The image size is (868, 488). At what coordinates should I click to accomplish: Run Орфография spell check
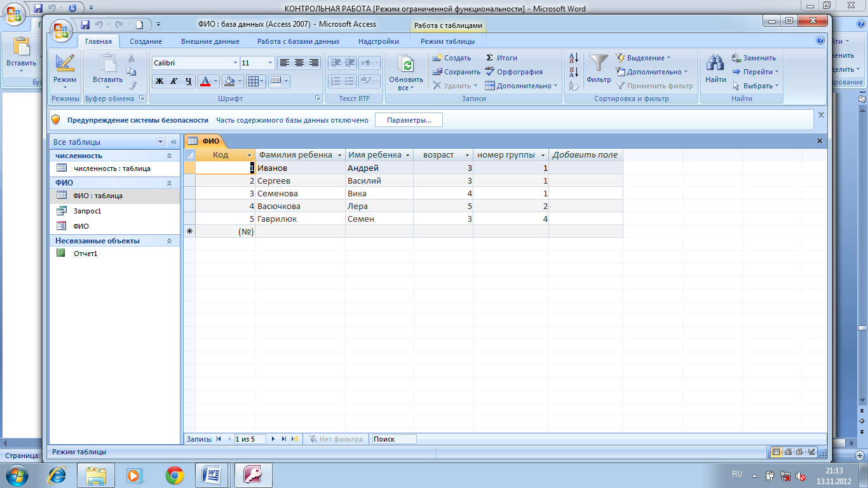point(513,72)
